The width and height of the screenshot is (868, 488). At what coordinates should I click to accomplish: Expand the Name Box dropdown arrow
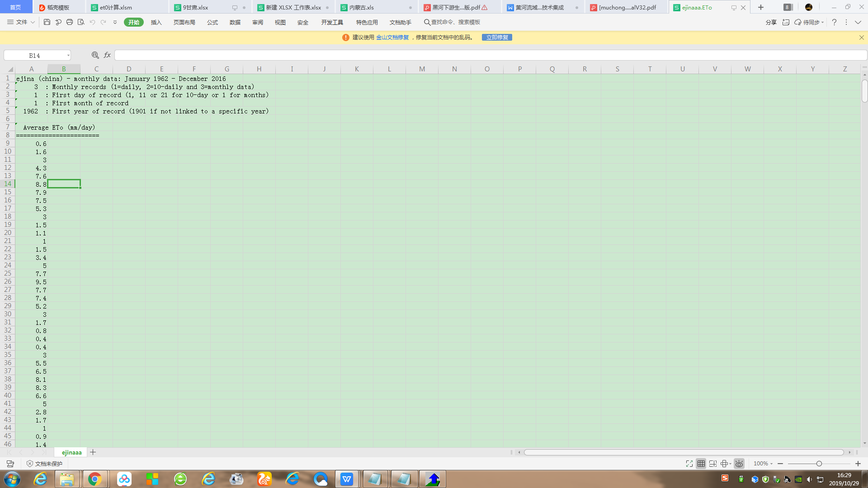click(68, 56)
